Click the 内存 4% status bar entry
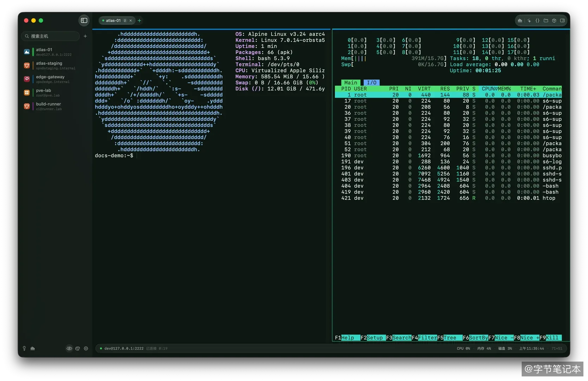 pos(484,349)
